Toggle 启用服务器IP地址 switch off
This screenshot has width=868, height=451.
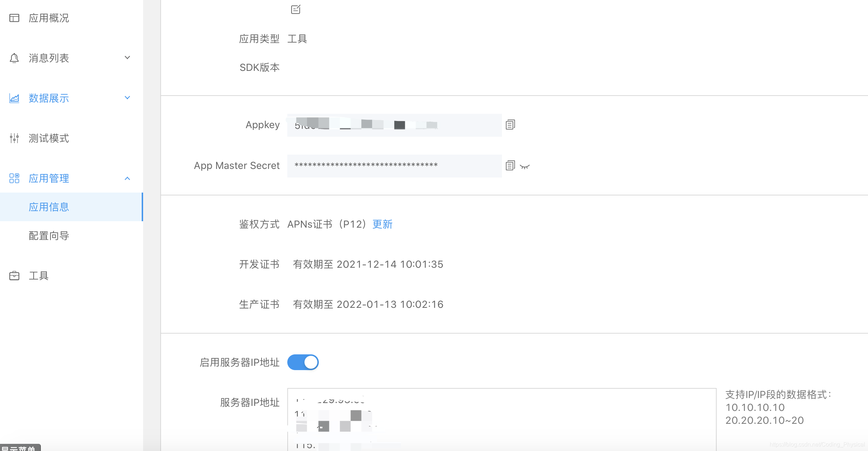[x=303, y=362]
